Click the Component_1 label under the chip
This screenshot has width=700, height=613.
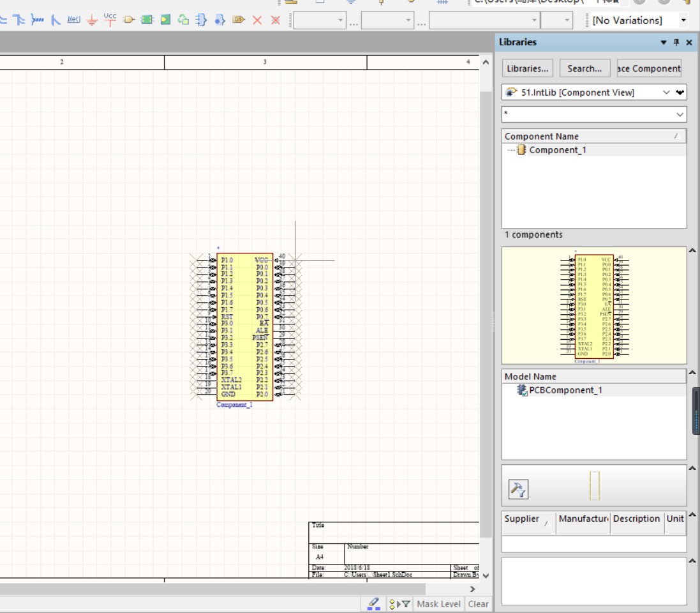tap(234, 405)
